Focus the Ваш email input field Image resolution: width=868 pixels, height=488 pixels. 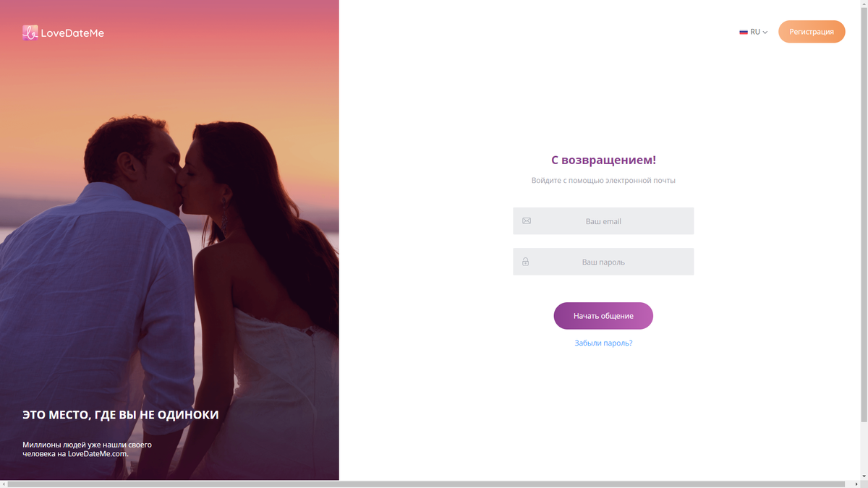(603, 221)
